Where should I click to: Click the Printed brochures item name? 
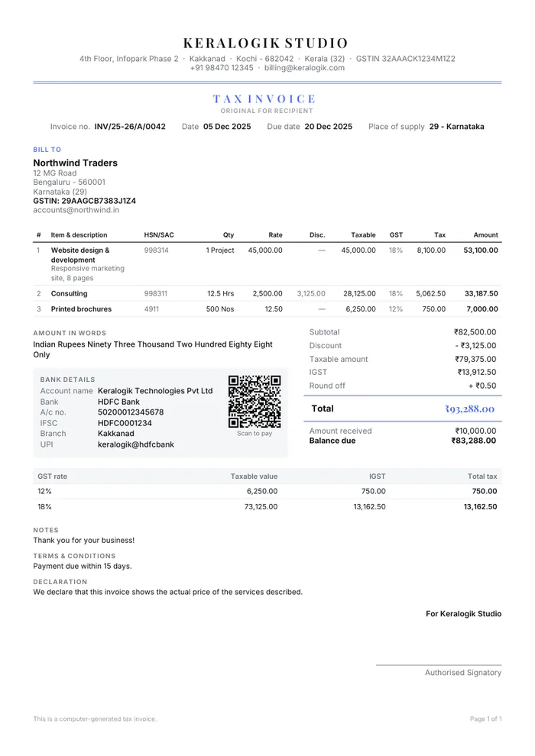click(81, 309)
